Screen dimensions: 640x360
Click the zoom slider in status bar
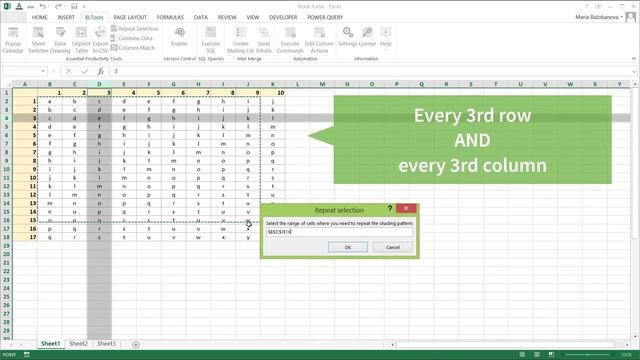click(588, 355)
